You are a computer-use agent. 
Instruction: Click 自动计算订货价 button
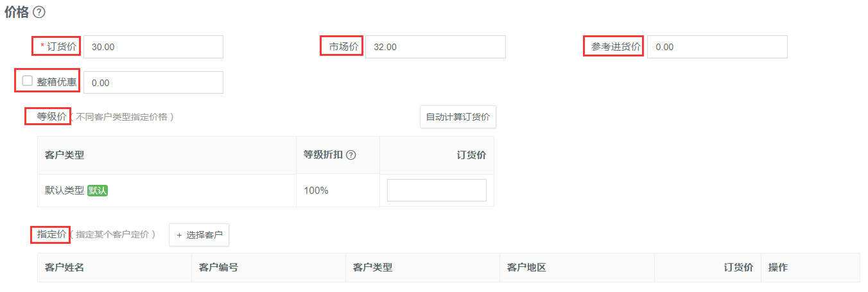pyautogui.click(x=458, y=117)
